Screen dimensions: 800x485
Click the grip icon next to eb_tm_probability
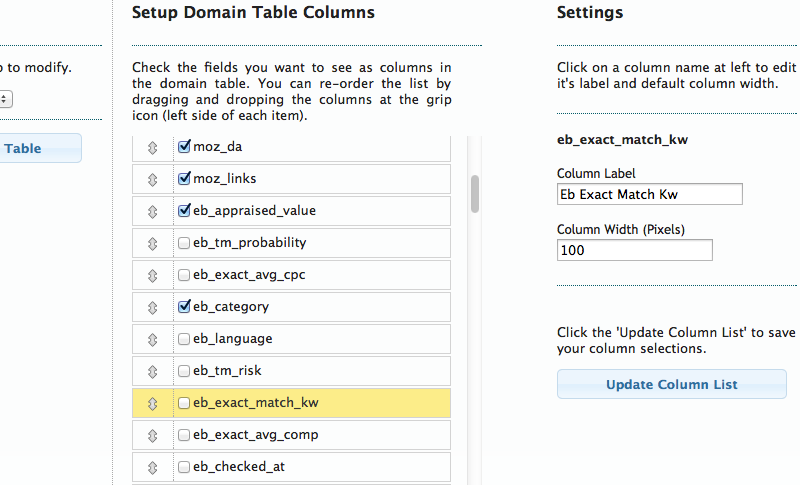(x=153, y=244)
